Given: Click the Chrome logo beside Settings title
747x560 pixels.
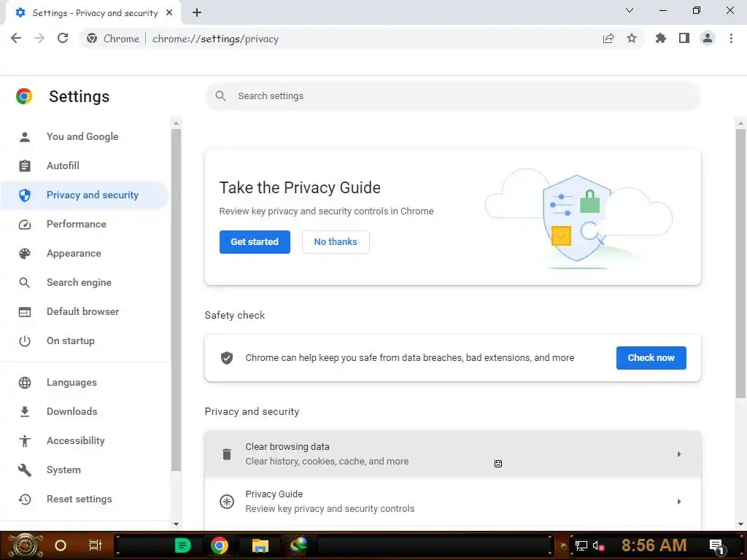Looking at the screenshot, I should (x=24, y=96).
